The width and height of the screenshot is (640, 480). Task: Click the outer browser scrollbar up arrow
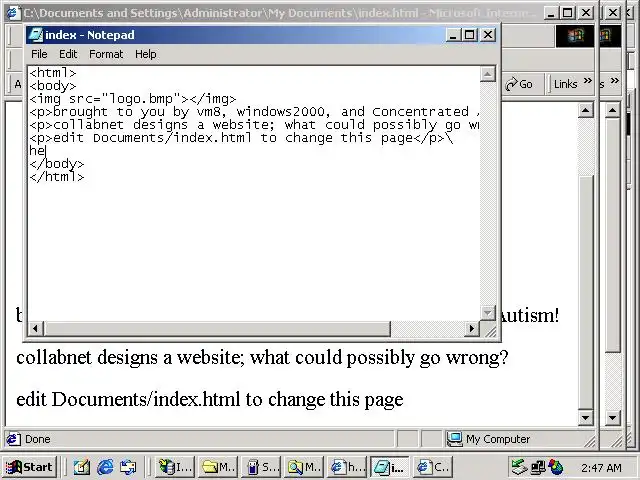[613, 110]
